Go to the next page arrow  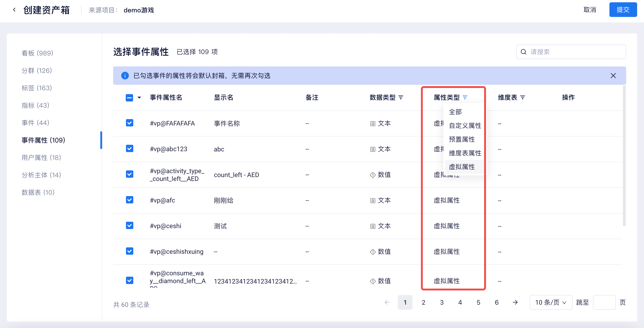(515, 302)
